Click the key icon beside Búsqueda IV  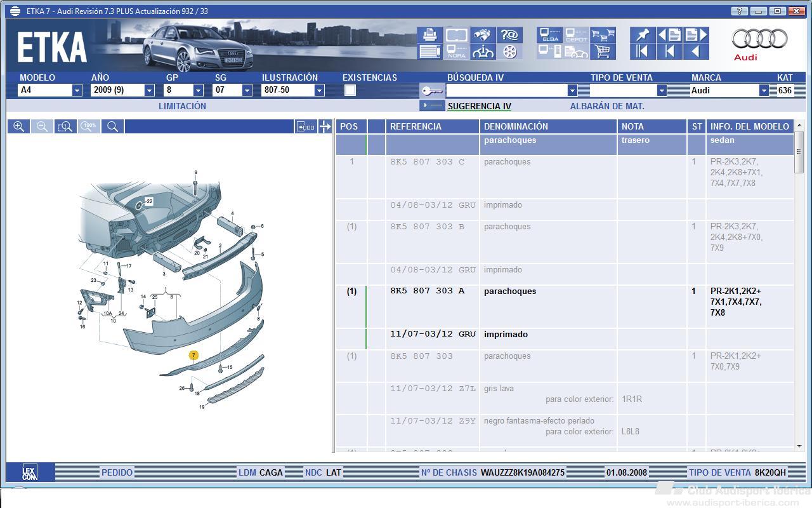[x=431, y=91]
